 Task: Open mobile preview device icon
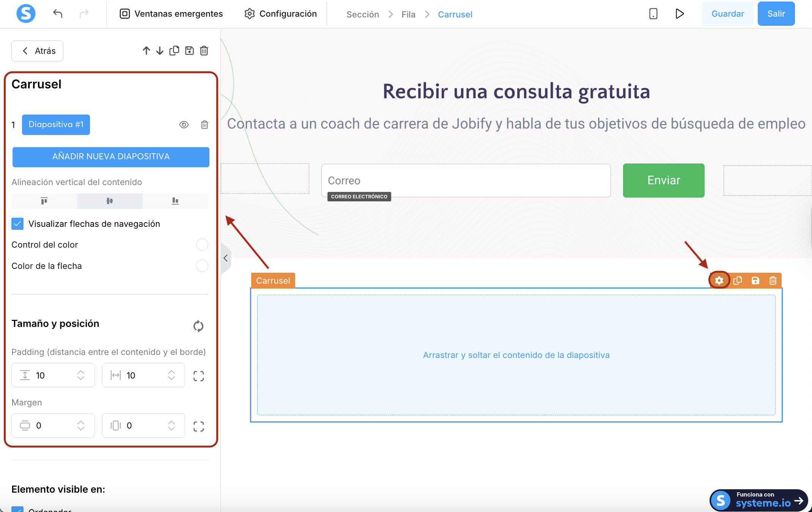coord(653,14)
